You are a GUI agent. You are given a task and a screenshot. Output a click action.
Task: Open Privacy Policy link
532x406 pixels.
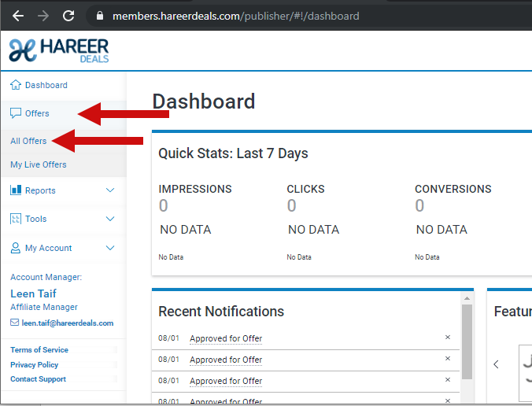click(35, 364)
